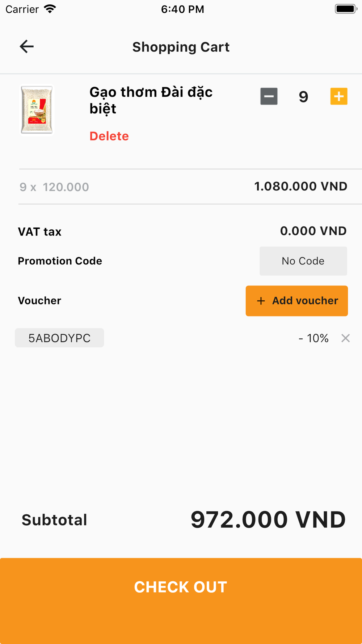
Task: Tap the No Code promotion field
Action: [x=303, y=261]
